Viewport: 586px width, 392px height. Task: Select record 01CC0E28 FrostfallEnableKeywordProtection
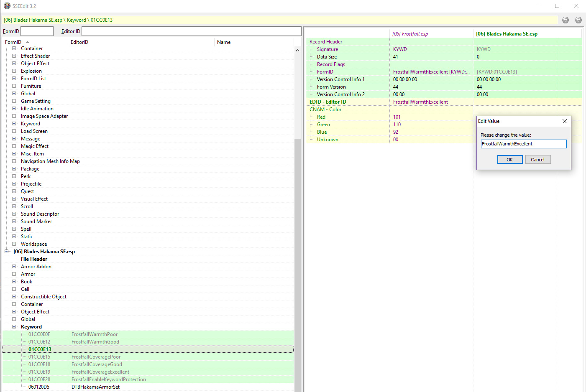click(x=148, y=379)
